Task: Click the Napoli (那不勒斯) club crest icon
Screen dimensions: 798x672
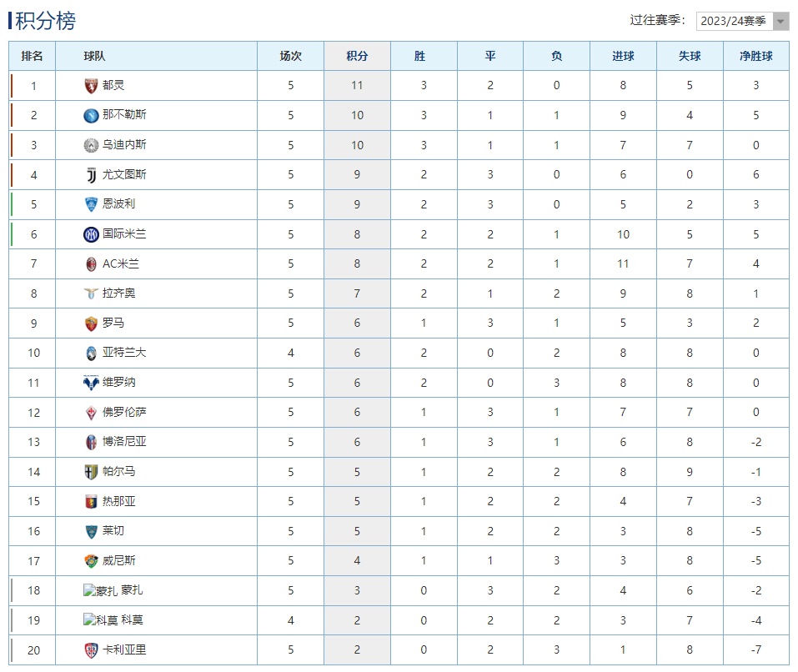Action: click(x=91, y=115)
